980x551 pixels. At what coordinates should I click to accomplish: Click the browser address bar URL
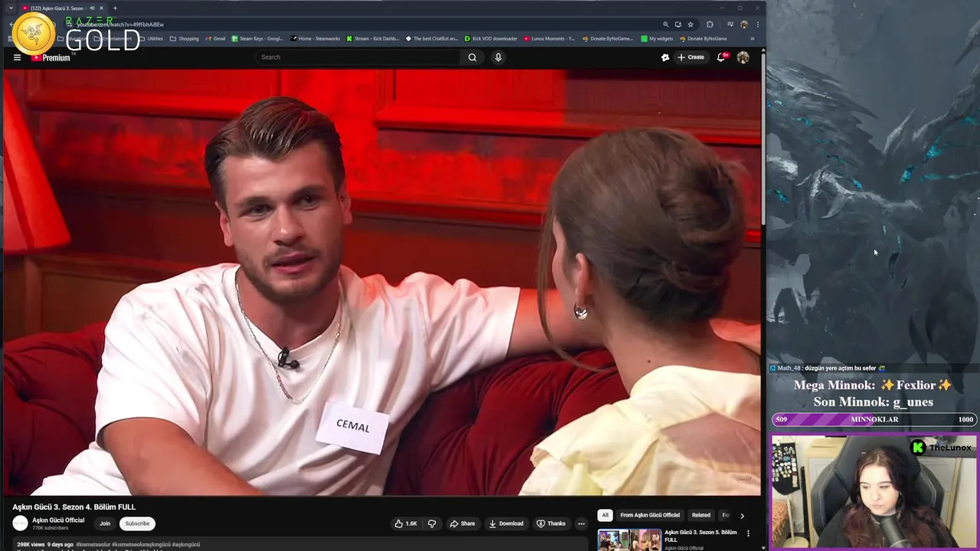coord(120,24)
